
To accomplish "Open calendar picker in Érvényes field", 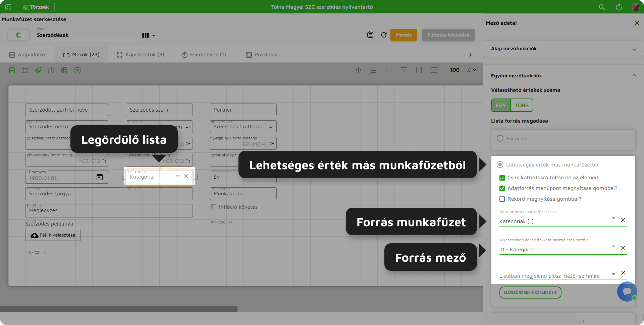I will tap(100, 177).
